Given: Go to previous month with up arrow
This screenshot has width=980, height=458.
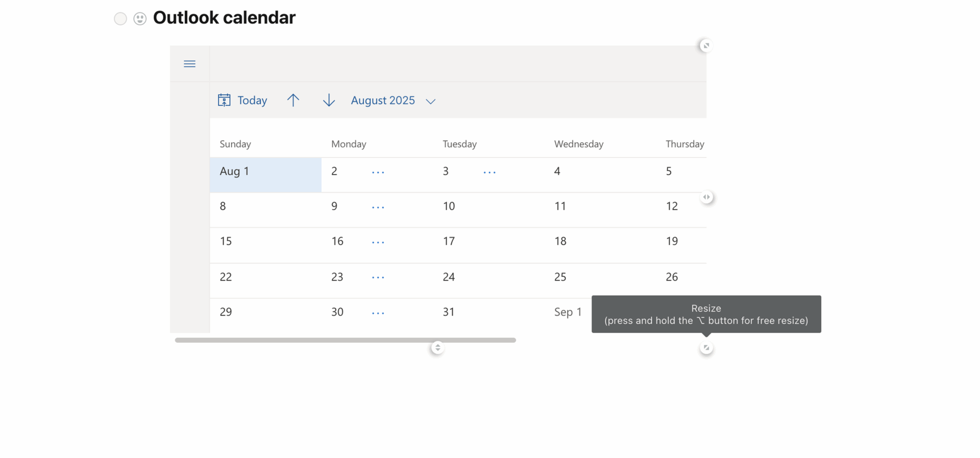Looking at the screenshot, I should (x=293, y=100).
